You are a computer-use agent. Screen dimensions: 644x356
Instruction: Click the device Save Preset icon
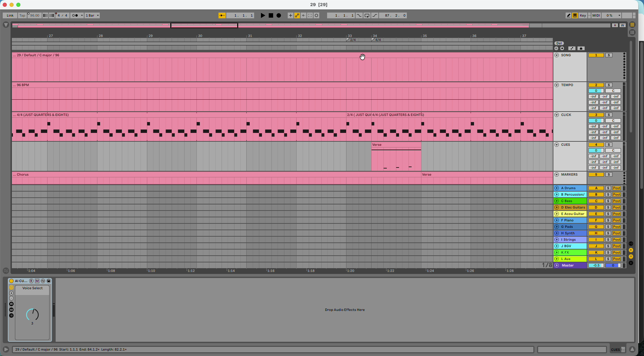pos(49,281)
